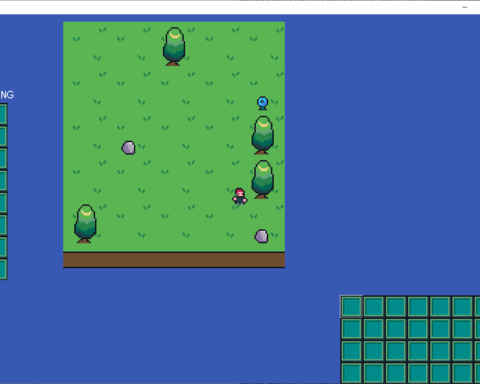Image resolution: width=480 pixels, height=384 pixels.
Task: Minimize the game window
Action: pyautogui.click(x=465, y=7)
